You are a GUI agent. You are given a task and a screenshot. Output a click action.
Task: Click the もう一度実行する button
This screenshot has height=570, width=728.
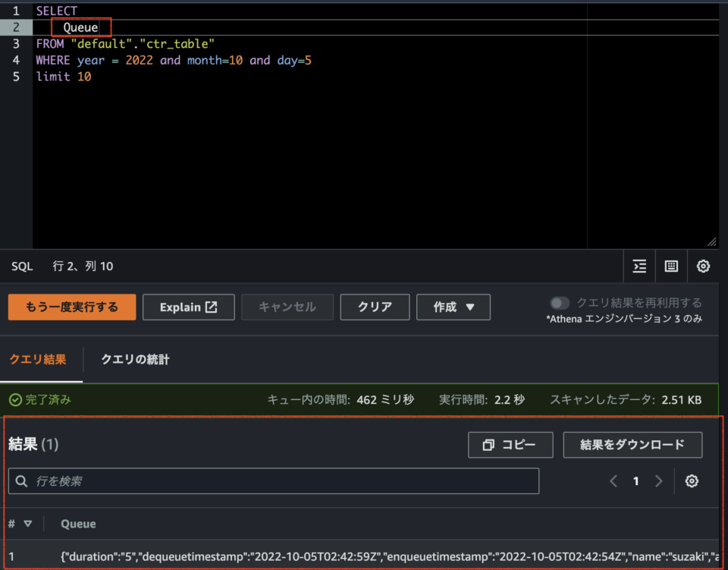(72, 307)
